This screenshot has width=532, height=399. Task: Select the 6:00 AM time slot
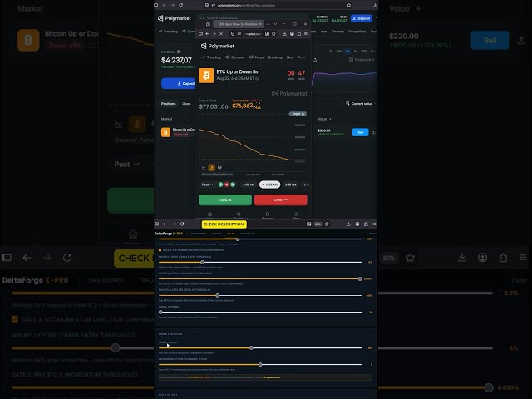[x=249, y=185]
